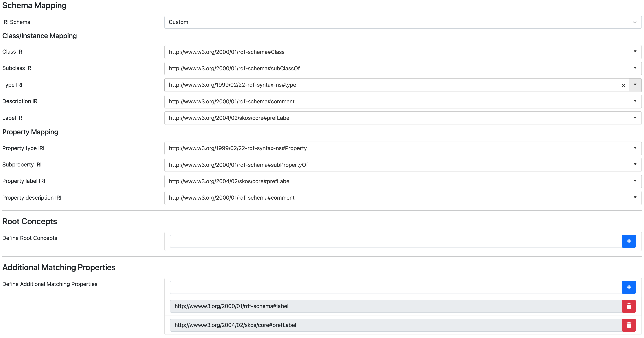The image size is (644, 338).
Task: Select the Custom value in IRI Schema
Action: click(350, 22)
